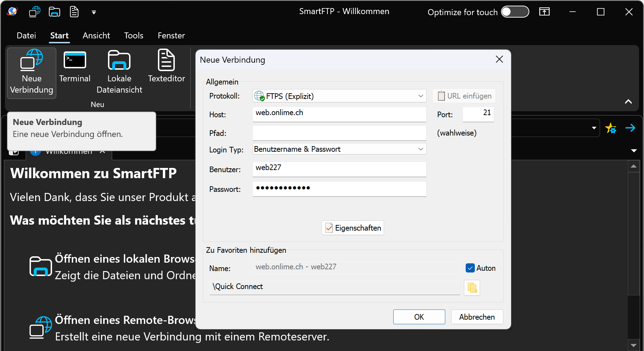Click the Neue Verbindung ribbon icon
The height and width of the screenshot is (351, 644).
[32, 73]
